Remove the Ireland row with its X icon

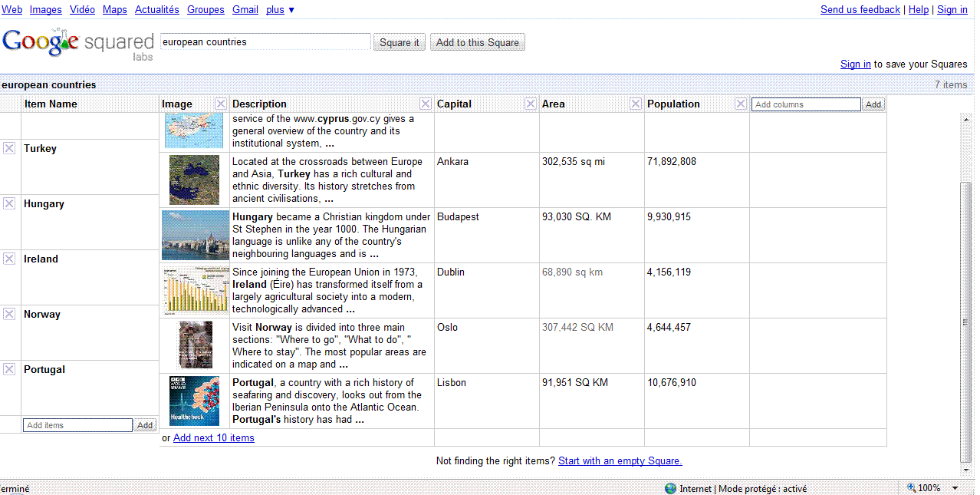(9, 259)
